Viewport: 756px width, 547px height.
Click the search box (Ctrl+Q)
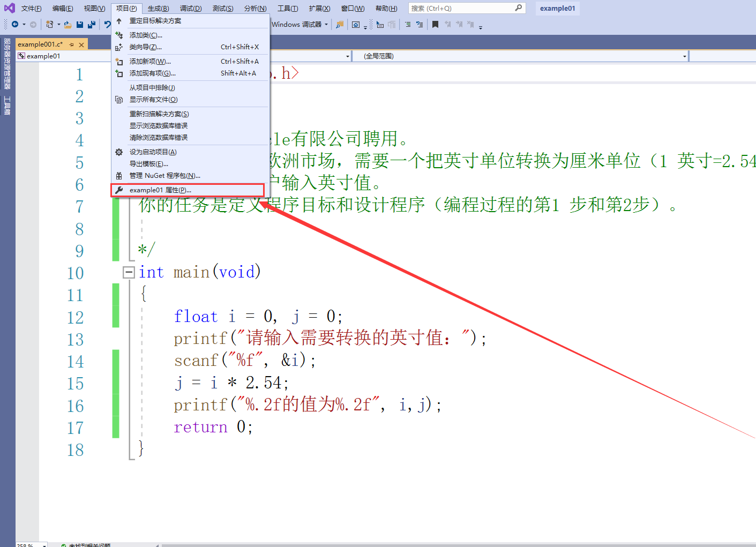click(461, 9)
